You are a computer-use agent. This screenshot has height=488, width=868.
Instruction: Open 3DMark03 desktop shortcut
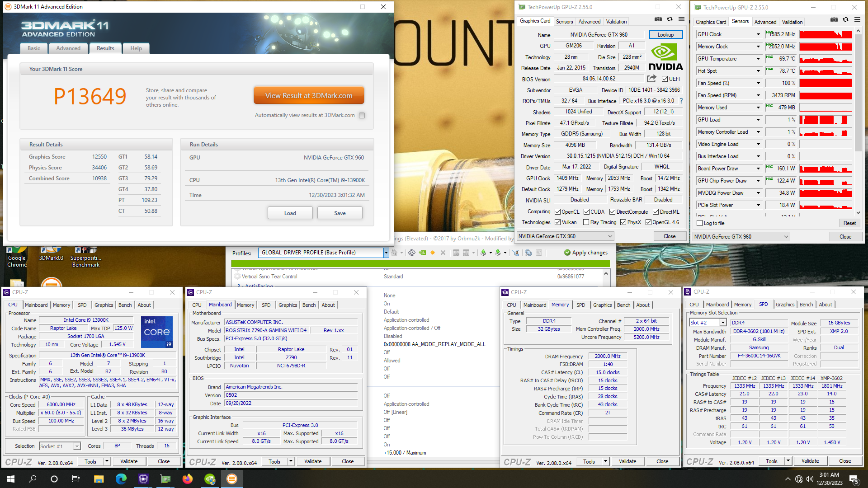point(51,254)
